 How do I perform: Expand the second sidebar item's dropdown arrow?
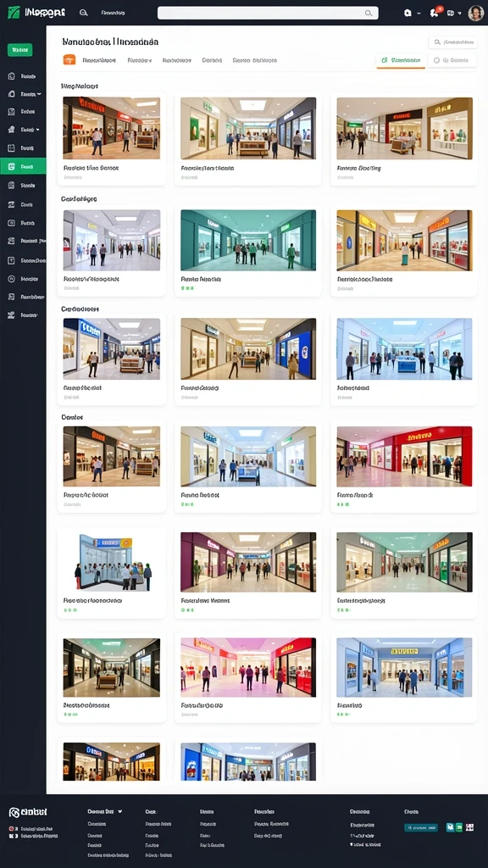39,94
